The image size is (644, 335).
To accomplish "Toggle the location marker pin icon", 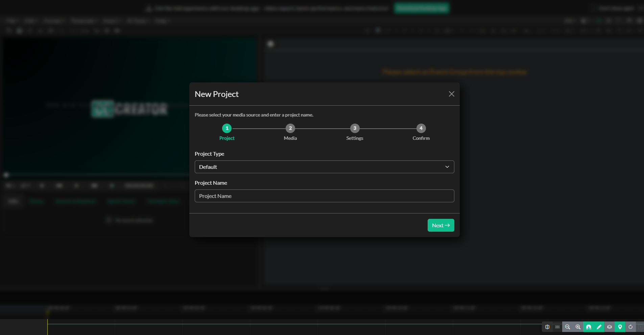I will pyautogui.click(x=620, y=327).
